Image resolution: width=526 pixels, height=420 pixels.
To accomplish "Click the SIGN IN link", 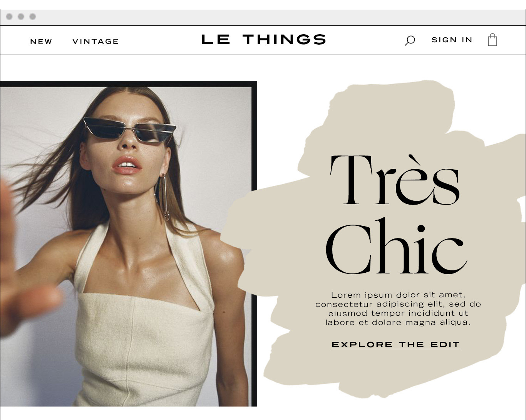I will (452, 40).
